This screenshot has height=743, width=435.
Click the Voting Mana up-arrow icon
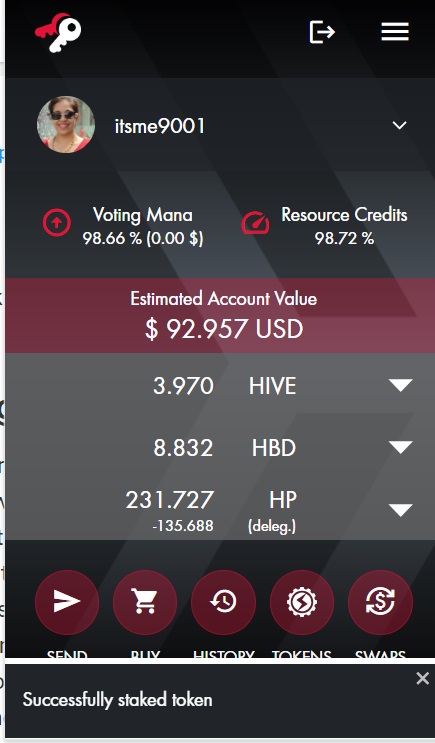coord(57,222)
